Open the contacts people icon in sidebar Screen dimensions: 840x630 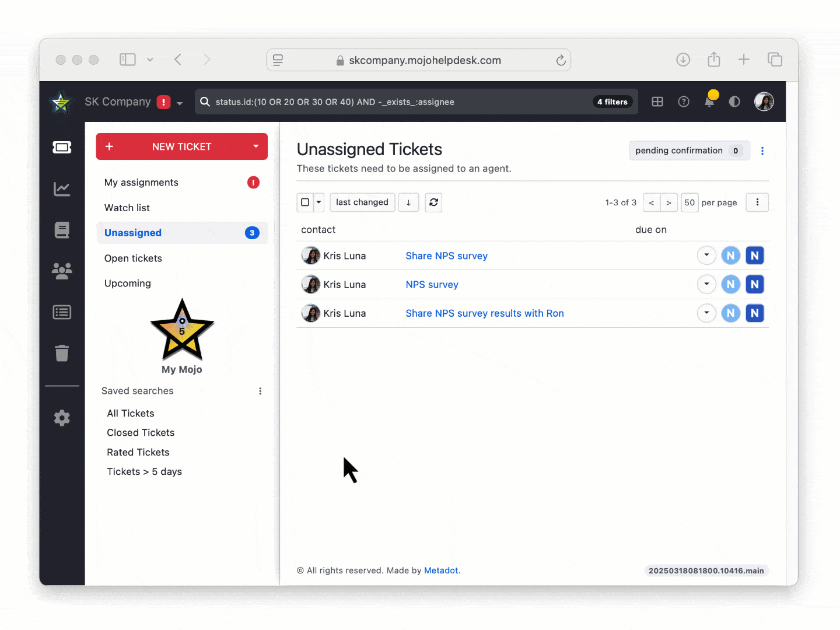coord(62,271)
